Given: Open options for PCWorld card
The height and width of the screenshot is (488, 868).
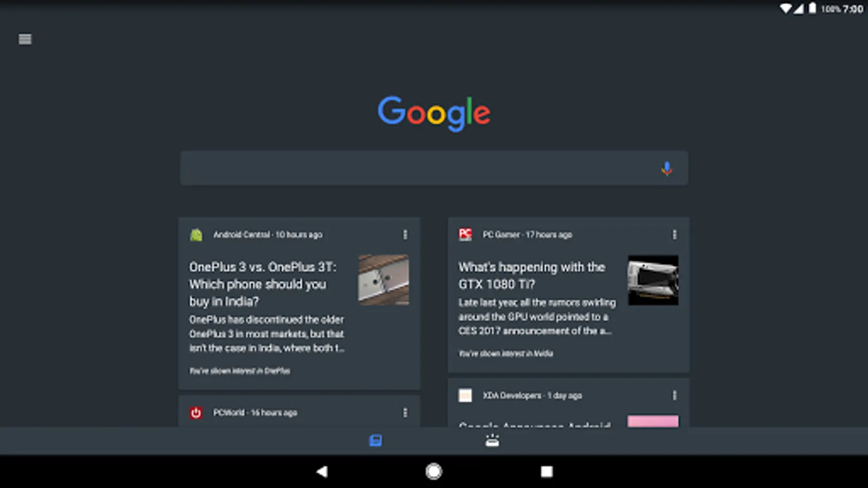Looking at the screenshot, I should [405, 413].
